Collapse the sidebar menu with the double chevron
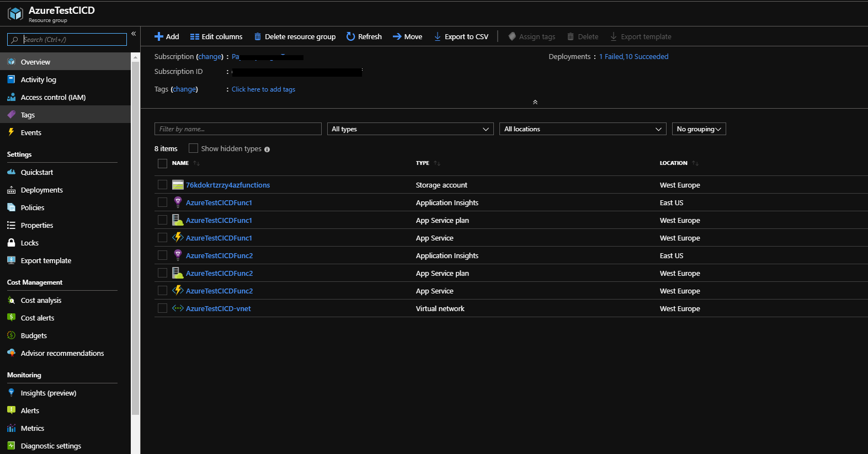The image size is (868, 454). click(134, 34)
